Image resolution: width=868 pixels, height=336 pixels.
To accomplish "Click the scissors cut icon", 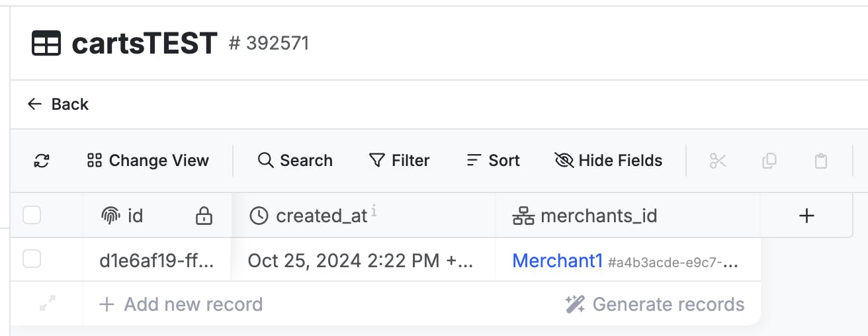I will (x=718, y=161).
